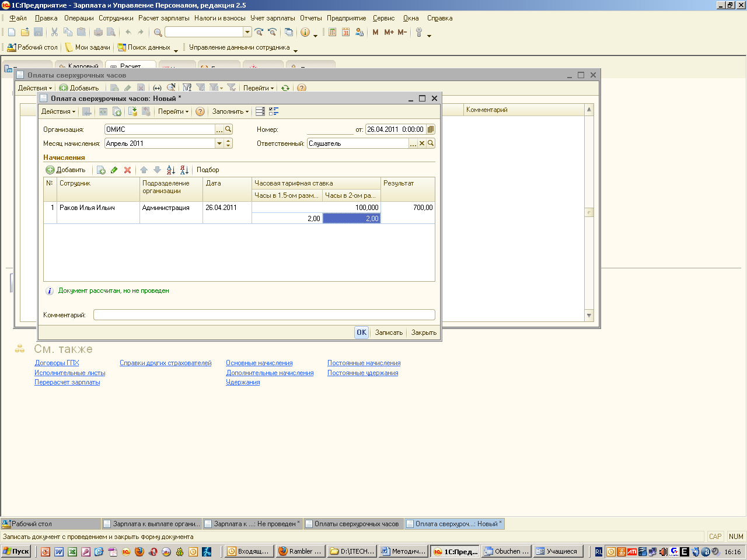
Task: Click Добавить in Начисления toolbar
Action: tap(66, 170)
